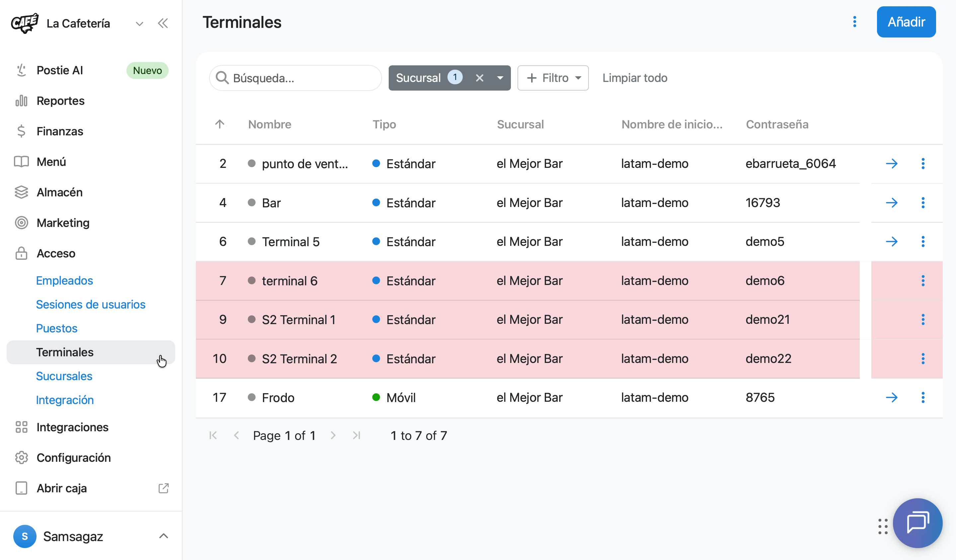This screenshot has height=560, width=956.
Task: Collapse the sidebar with double chevron icon
Action: (x=163, y=24)
